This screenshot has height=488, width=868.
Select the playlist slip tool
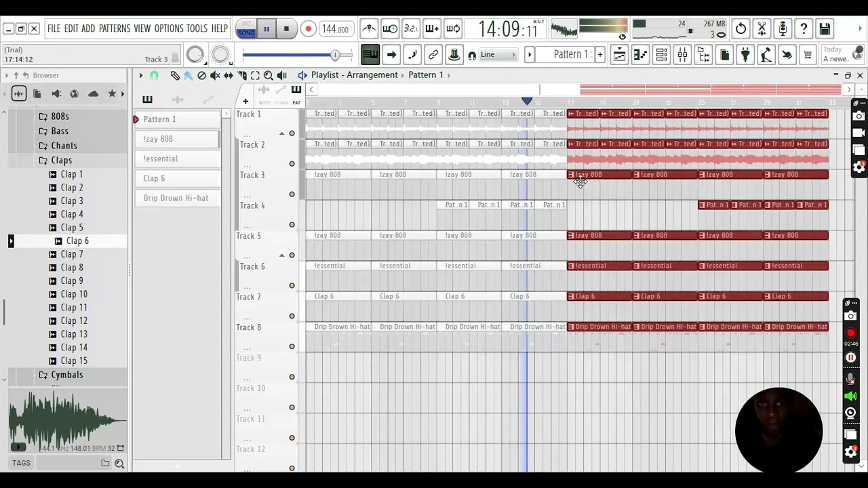229,75
